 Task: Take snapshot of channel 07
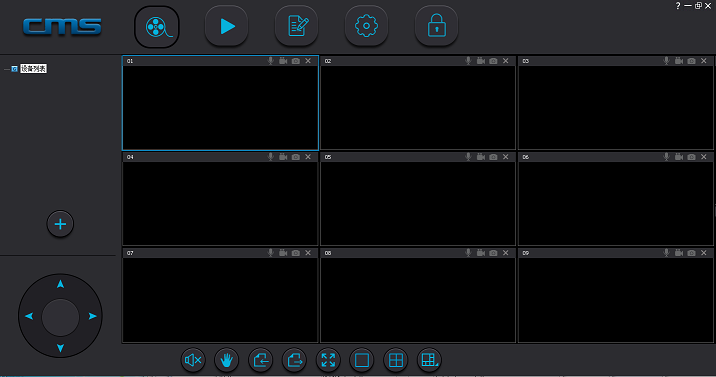tap(296, 252)
